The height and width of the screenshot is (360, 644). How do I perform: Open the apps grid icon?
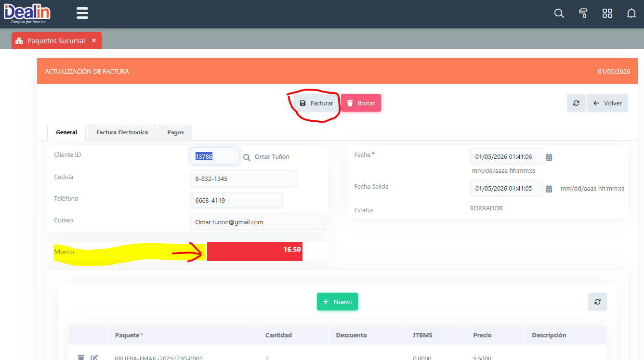coord(607,13)
